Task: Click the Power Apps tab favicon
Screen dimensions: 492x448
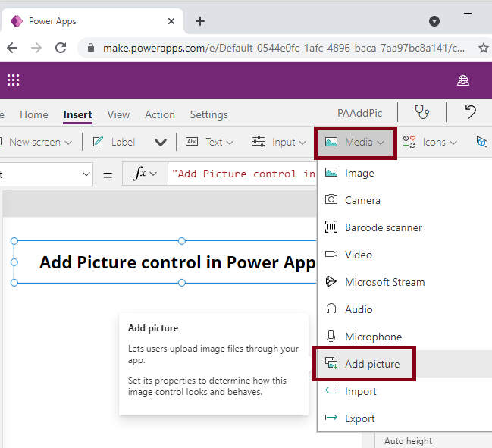Action: (x=17, y=21)
